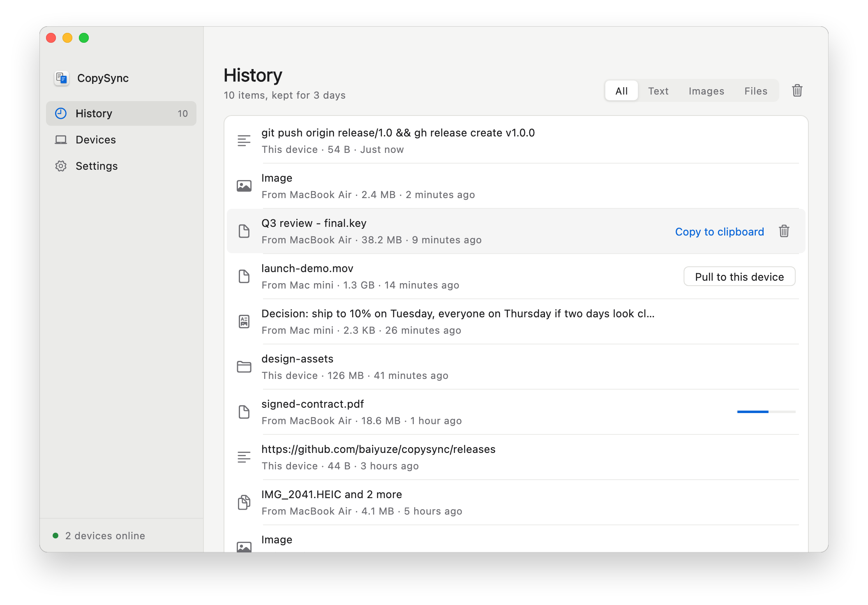Viewport: 868px width, 605px height.
Task: Select the launch-demo.mov file name
Action: (307, 268)
